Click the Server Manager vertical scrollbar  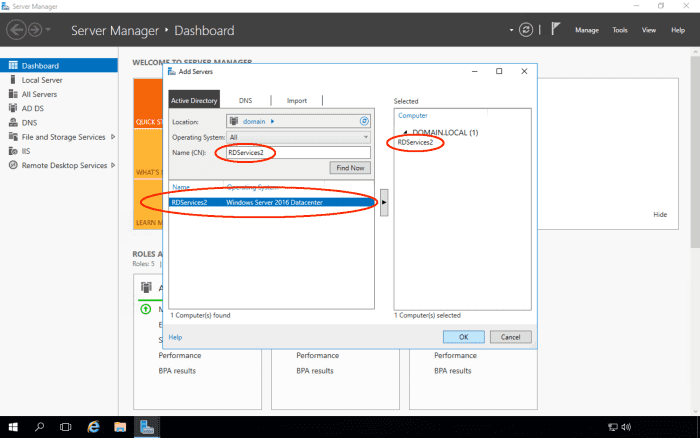695,152
